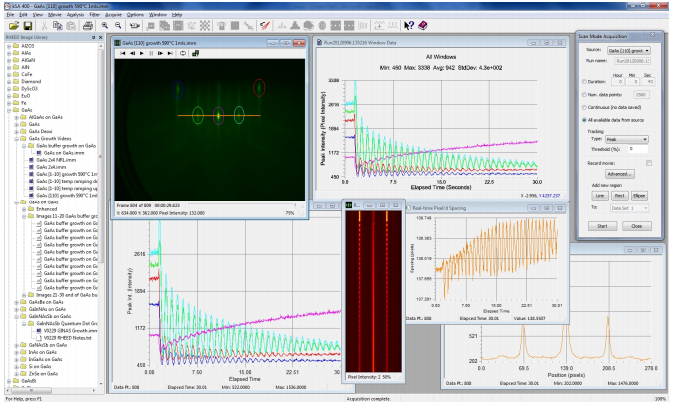Jump to last frame in movie player
The height and width of the screenshot is (404, 674).
[x=170, y=53]
